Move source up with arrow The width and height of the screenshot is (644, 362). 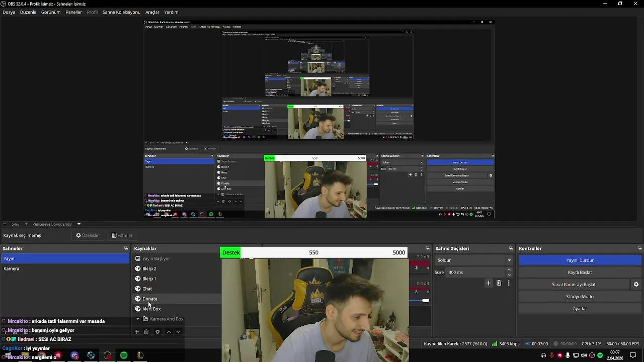click(169, 332)
